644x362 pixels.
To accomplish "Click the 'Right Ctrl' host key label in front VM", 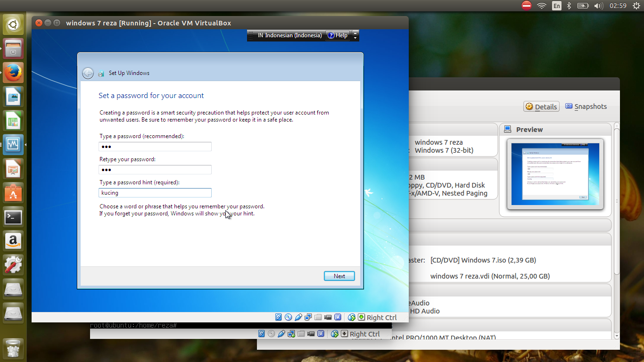I will (x=381, y=318).
